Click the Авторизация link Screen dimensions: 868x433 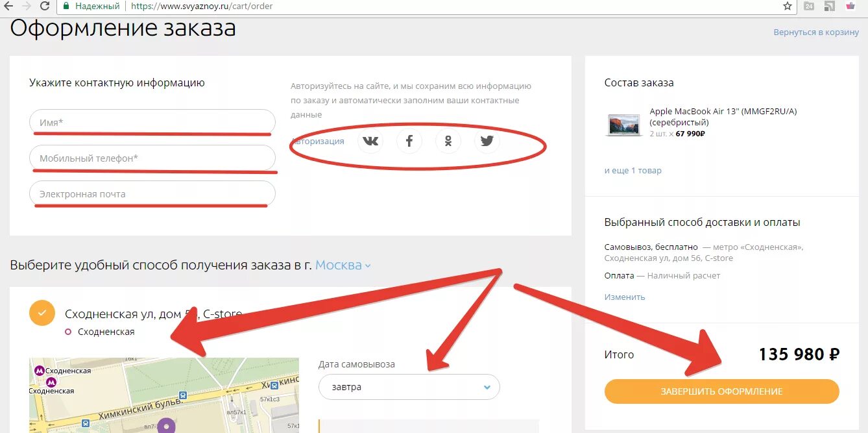click(x=319, y=141)
